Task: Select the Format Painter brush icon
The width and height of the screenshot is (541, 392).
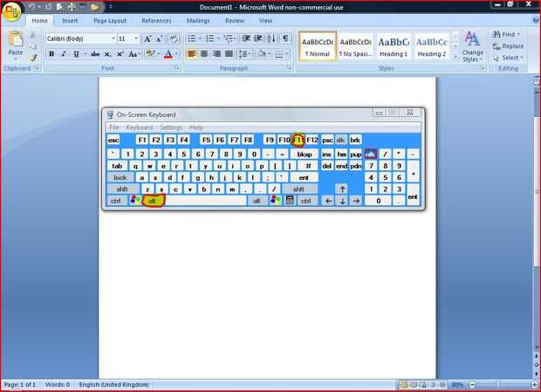Action: click(x=33, y=58)
